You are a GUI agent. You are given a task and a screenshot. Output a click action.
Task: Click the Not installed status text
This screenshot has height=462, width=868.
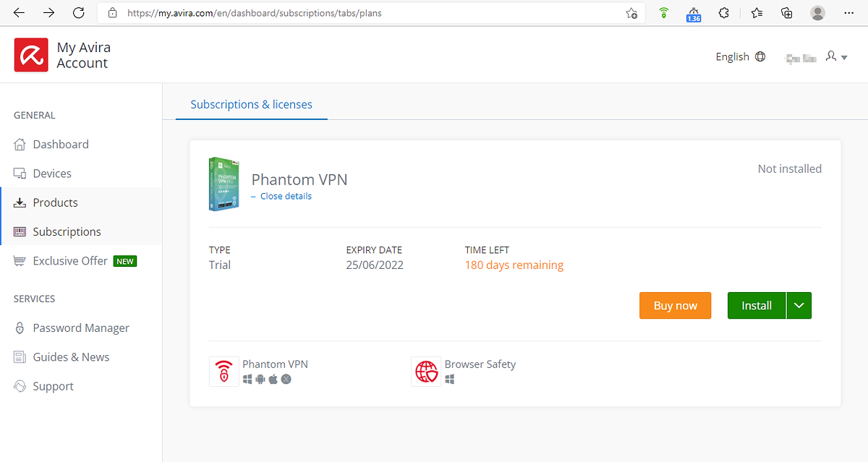(790, 168)
